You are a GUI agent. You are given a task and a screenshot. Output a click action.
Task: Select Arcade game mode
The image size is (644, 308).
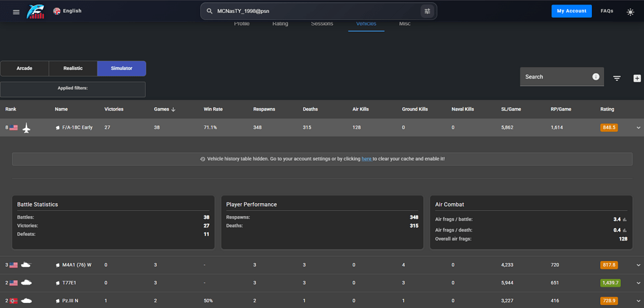coord(24,68)
